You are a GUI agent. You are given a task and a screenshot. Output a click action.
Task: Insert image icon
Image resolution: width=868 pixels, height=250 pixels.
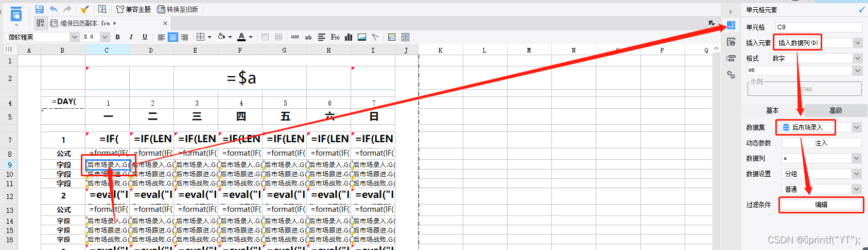pos(362,37)
